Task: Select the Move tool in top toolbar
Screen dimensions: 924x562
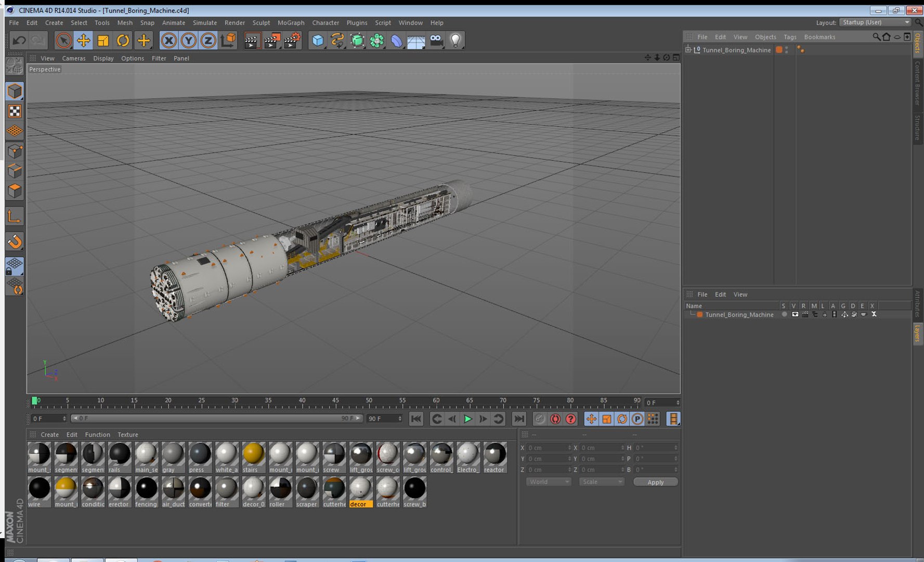Action: coord(83,40)
